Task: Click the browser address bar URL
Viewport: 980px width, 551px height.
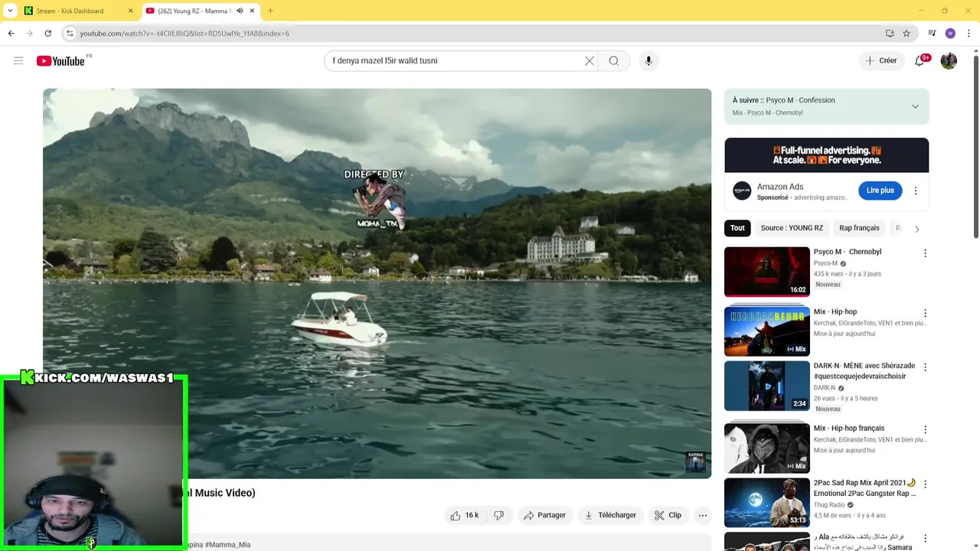Action: point(185,34)
